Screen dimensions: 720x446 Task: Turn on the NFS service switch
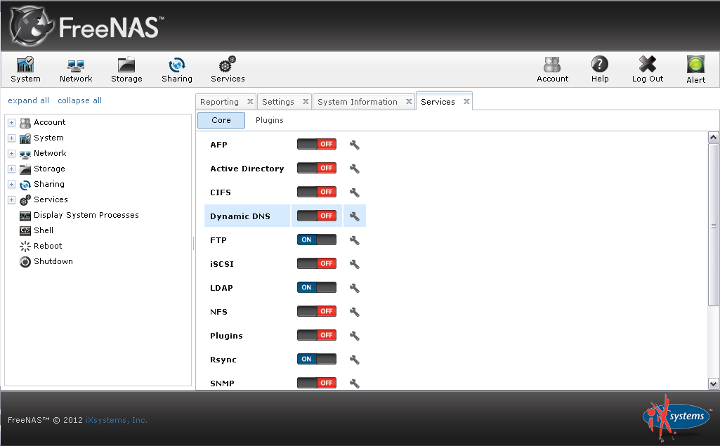316,311
